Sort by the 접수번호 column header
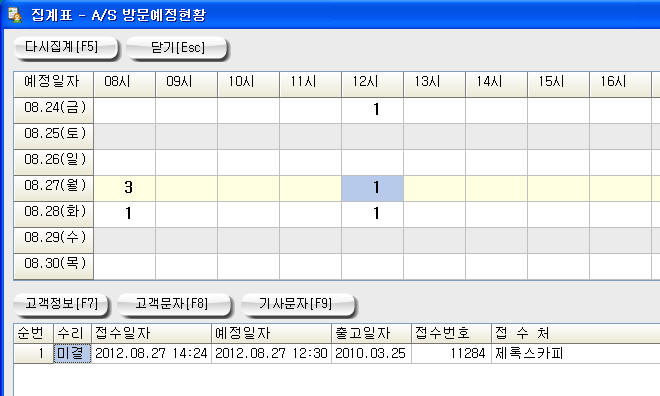 tap(451, 333)
